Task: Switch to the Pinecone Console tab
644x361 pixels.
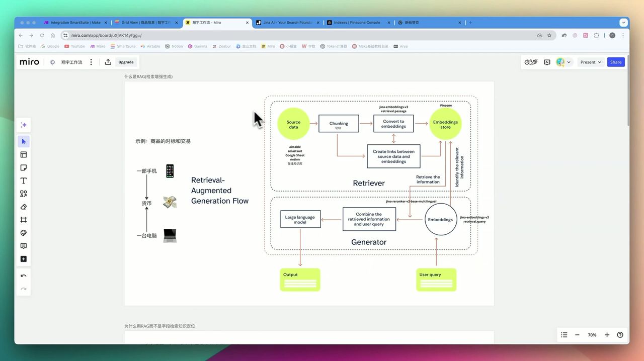Action: 357,23
